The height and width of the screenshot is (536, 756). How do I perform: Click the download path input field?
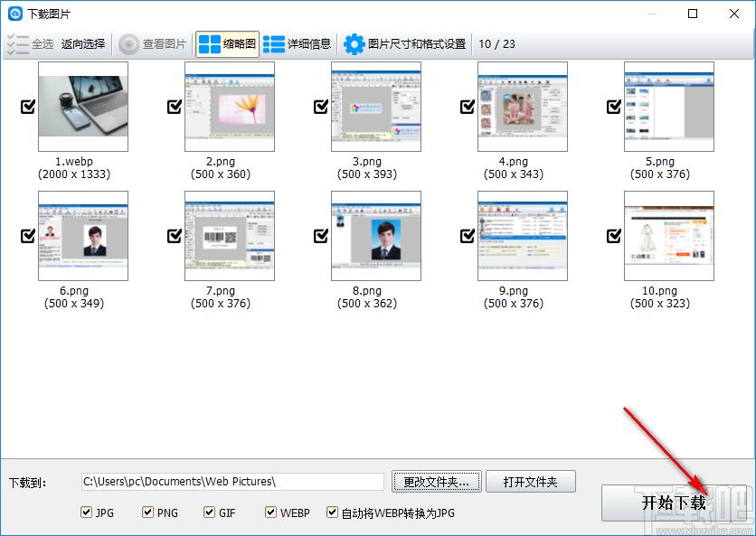pos(232,482)
